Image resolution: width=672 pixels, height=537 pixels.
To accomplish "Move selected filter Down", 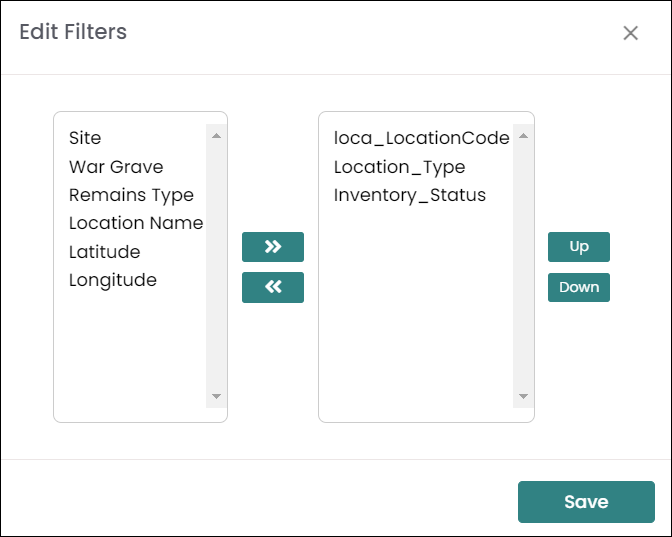I will click(579, 287).
